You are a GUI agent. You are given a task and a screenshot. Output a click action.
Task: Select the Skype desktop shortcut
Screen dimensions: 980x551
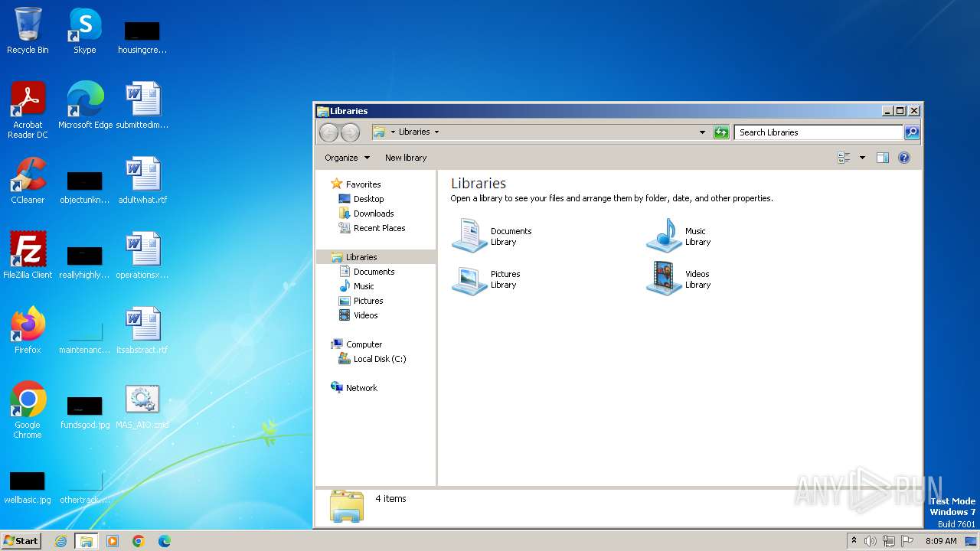84,31
